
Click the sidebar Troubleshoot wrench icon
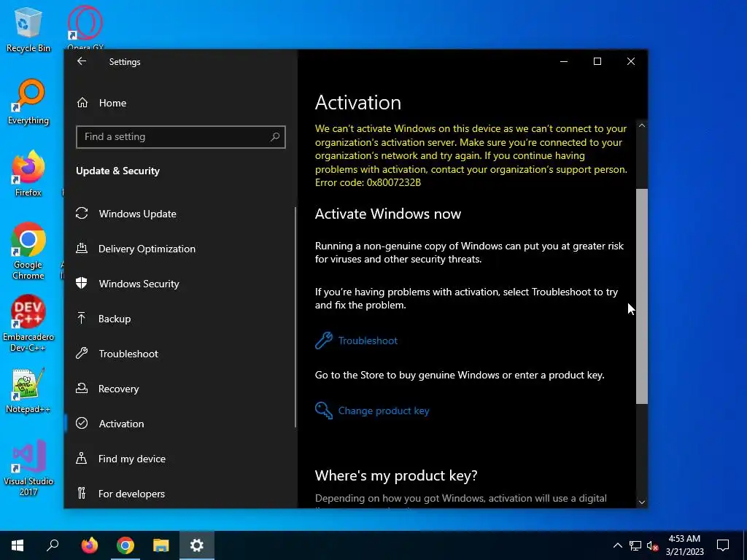coord(82,354)
